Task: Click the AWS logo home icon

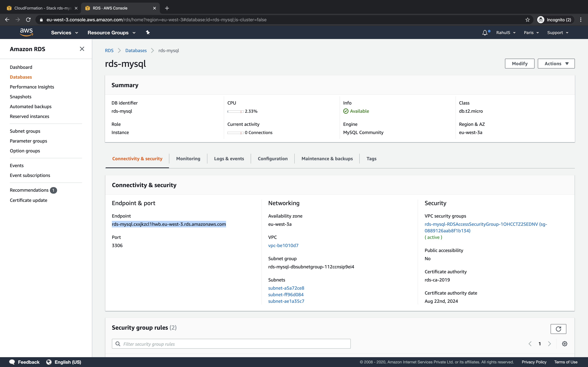Action: [26, 32]
